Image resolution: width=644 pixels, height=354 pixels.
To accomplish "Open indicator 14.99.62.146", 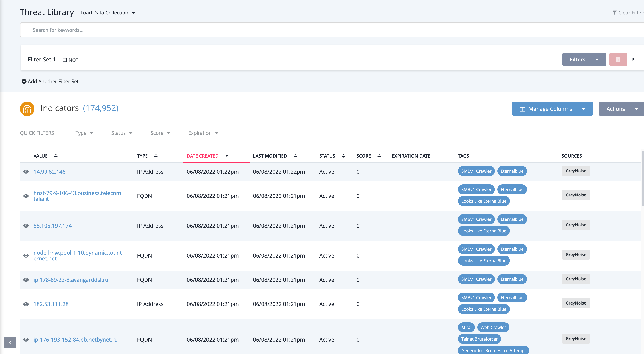I will 49,172.
